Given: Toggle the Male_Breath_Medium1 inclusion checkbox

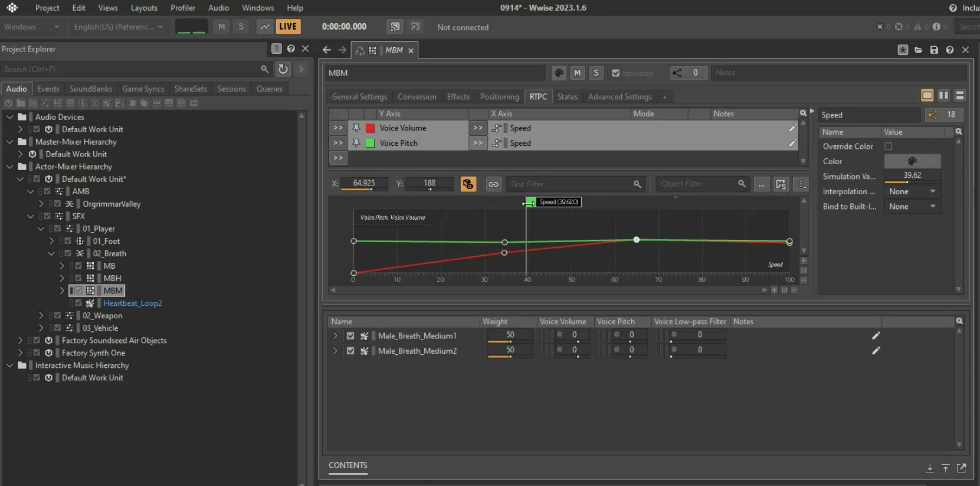Looking at the screenshot, I should coord(350,335).
